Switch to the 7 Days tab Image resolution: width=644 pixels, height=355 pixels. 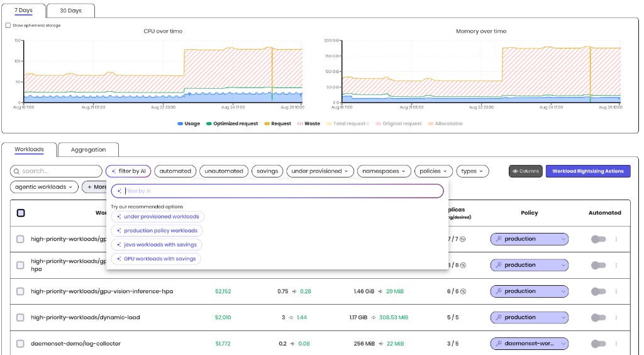23,10
